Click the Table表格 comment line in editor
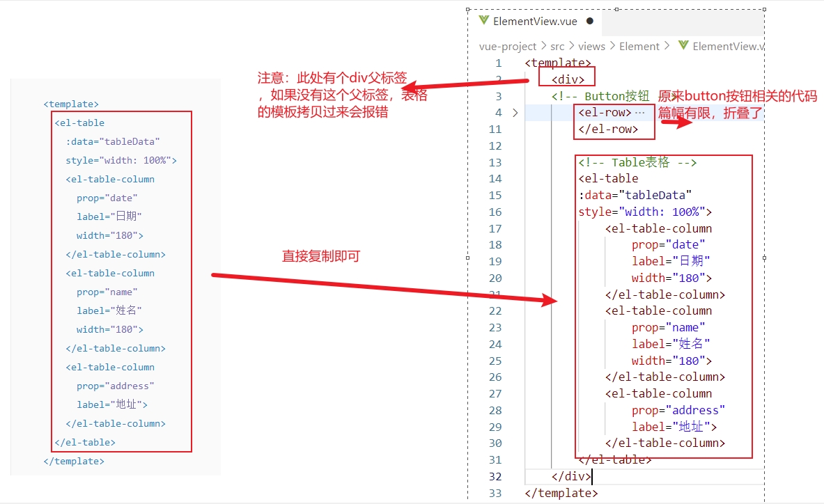 pos(637,162)
